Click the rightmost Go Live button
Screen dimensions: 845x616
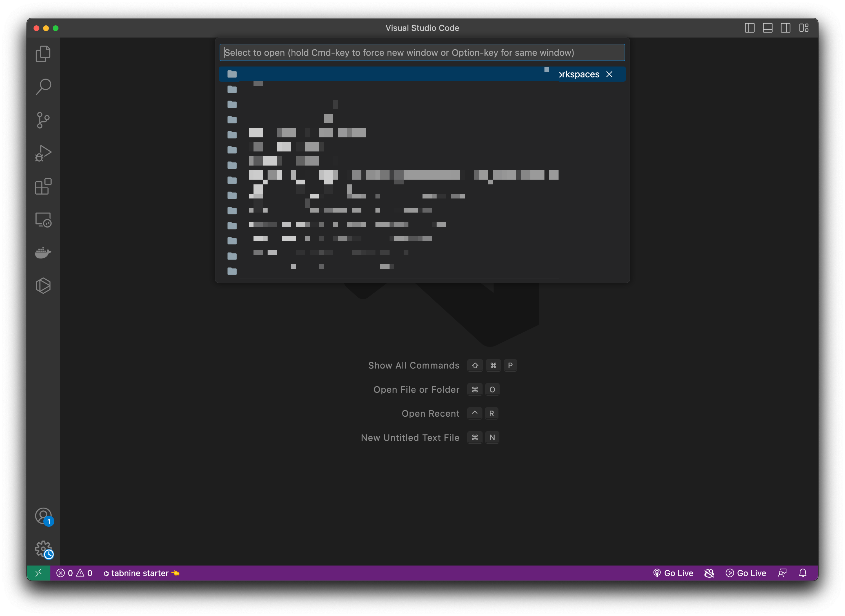(x=746, y=573)
